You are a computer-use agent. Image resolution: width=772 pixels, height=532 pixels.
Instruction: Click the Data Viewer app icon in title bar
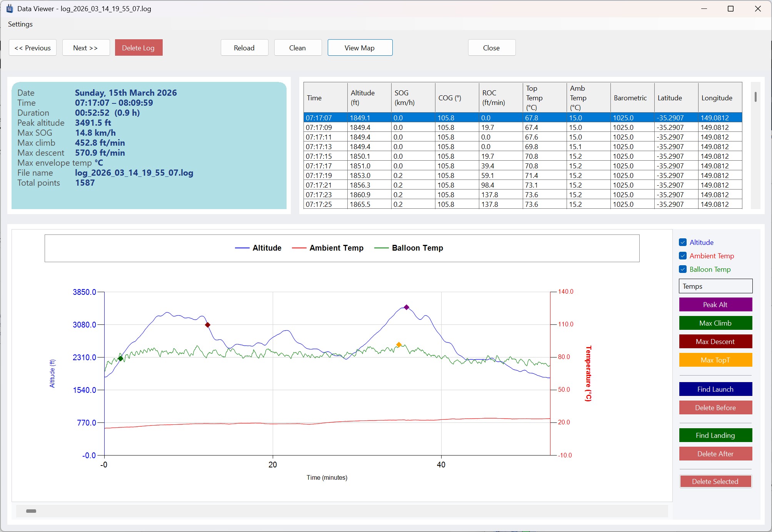[10, 8]
